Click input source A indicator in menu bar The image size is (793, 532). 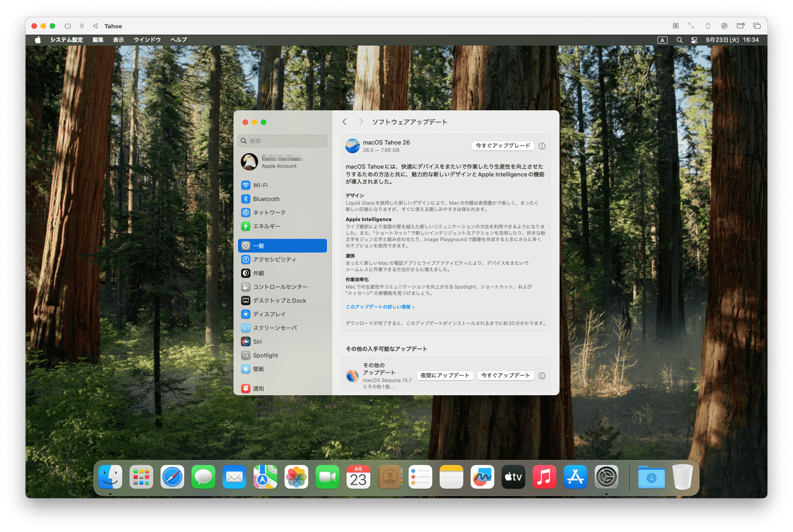pos(663,40)
